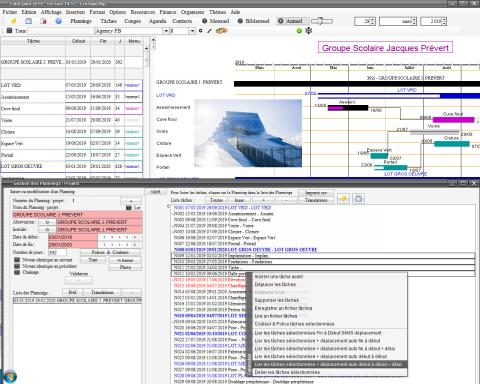Open the Ressources menu
The image size is (480, 384).
[x=143, y=12]
